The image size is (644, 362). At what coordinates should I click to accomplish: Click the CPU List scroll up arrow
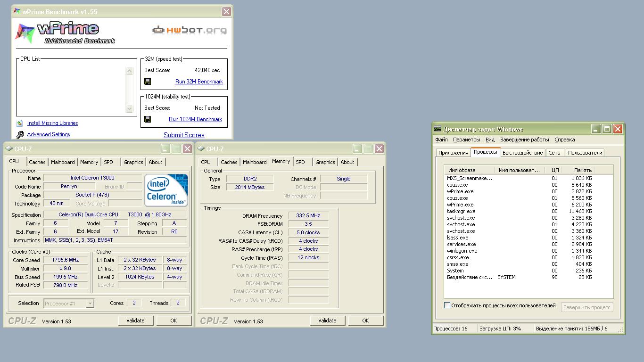pos(130,71)
